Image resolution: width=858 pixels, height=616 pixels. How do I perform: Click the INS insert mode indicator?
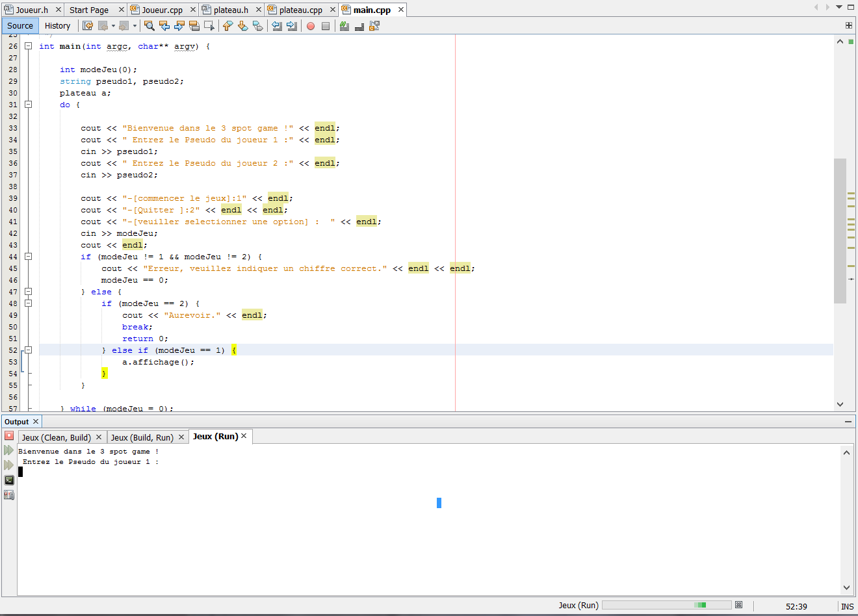848,606
